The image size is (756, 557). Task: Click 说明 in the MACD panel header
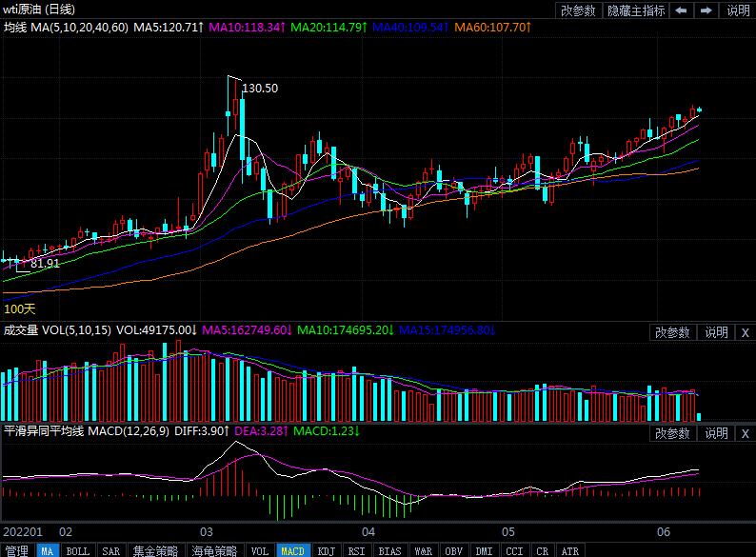point(716,433)
